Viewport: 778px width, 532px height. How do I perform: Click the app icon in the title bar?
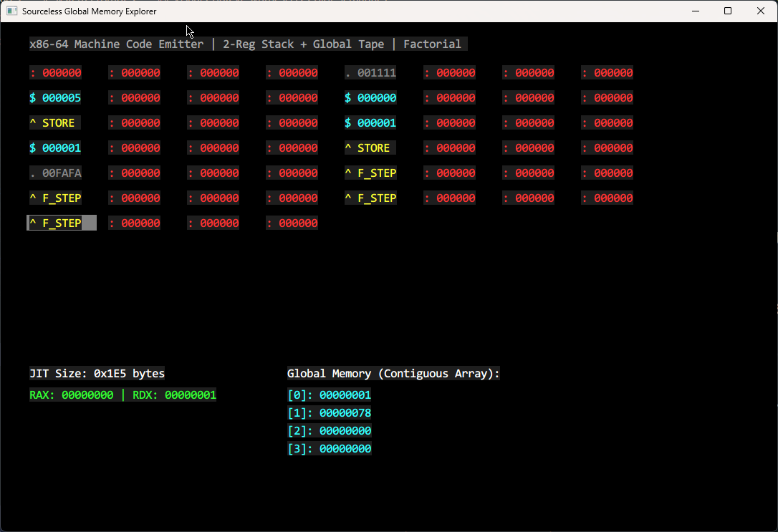12,11
